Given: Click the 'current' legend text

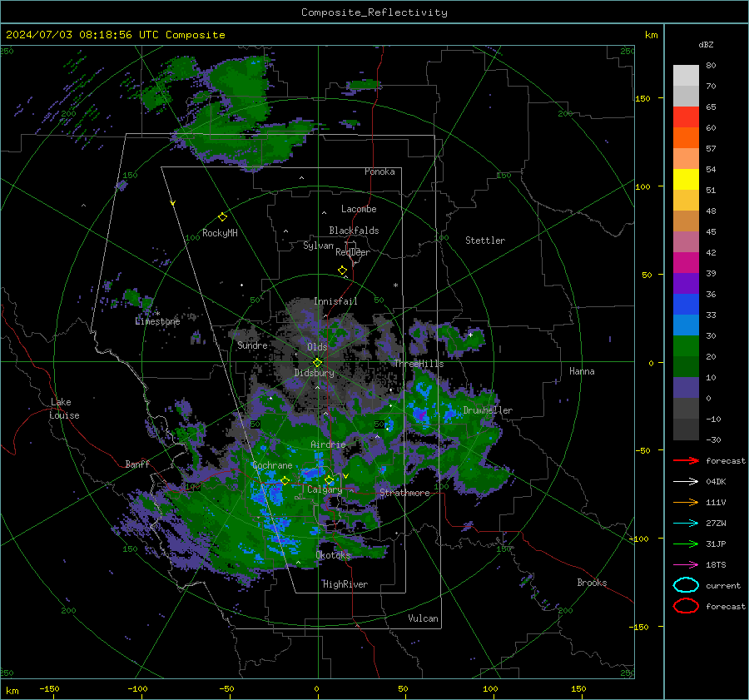Looking at the screenshot, I should coord(723,586).
